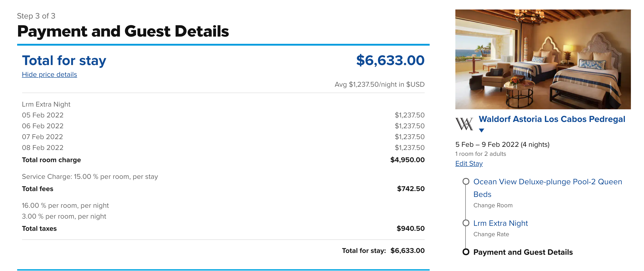
Task: Click Edit Stay link
Action: tap(469, 164)
